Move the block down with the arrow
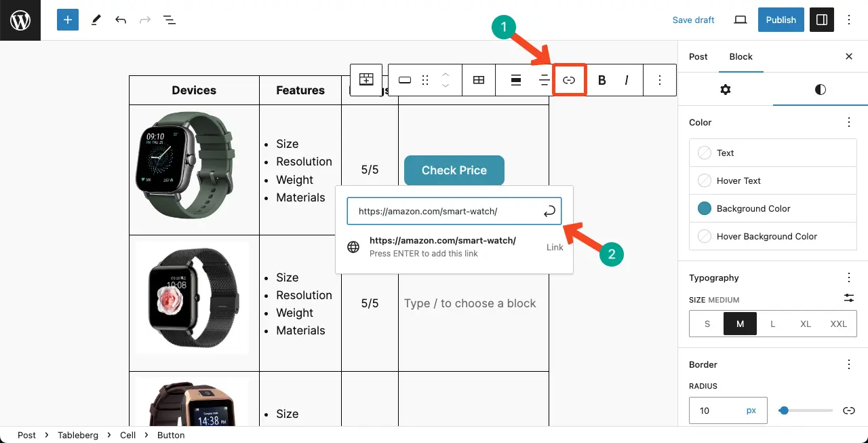The width and height of the screenshot is (868, 443). (446, 85)
